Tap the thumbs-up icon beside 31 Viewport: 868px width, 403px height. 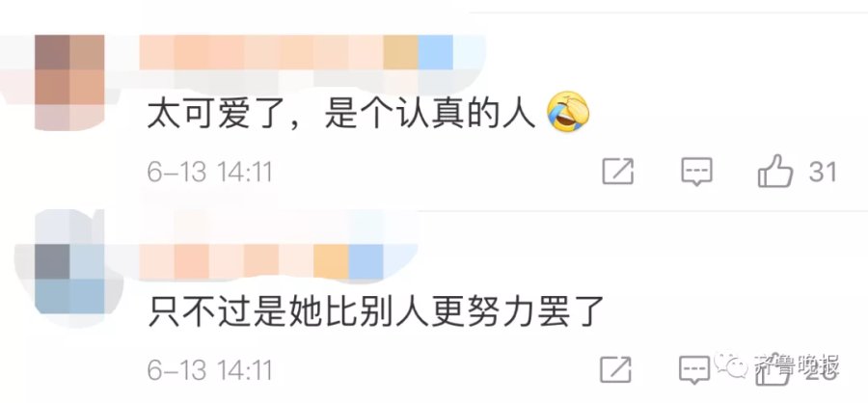(x=775, y=171)
